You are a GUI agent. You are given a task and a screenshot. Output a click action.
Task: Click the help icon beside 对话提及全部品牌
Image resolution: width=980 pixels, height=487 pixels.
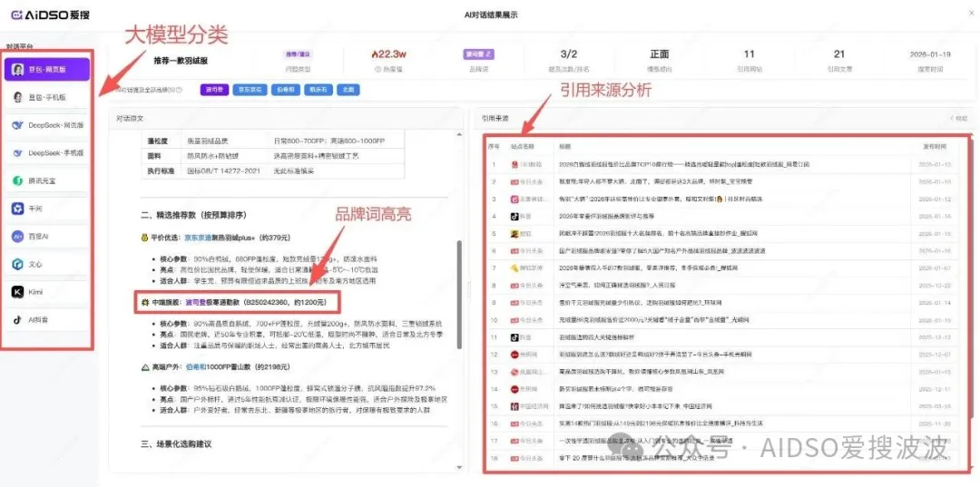coord(180,90)
